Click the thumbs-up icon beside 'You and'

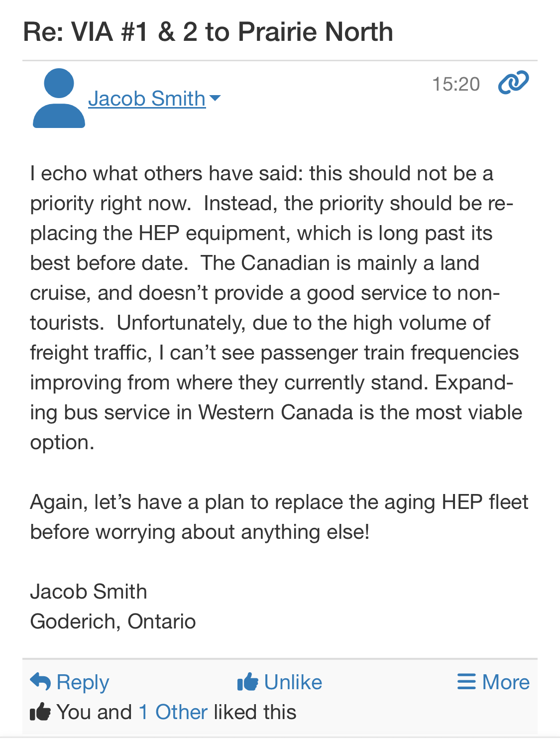[x=40, y=712]
